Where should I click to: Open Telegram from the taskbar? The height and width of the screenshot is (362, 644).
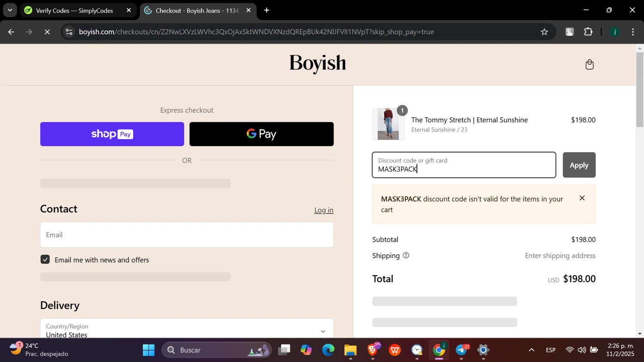coord(462,350)
